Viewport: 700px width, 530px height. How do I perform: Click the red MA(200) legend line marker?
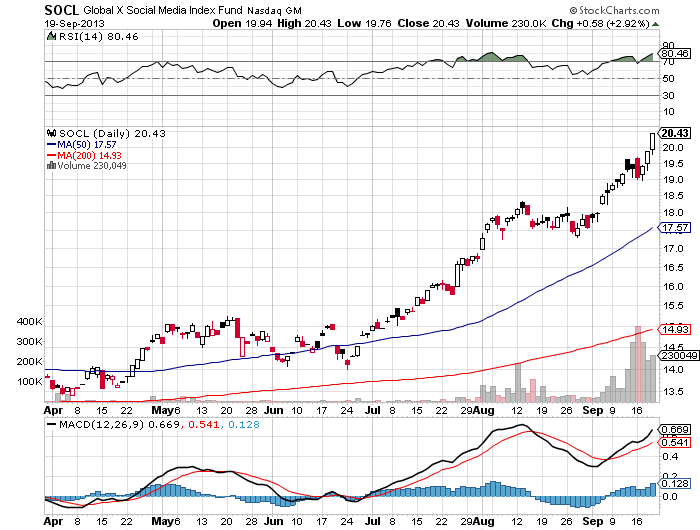[52, 155]
